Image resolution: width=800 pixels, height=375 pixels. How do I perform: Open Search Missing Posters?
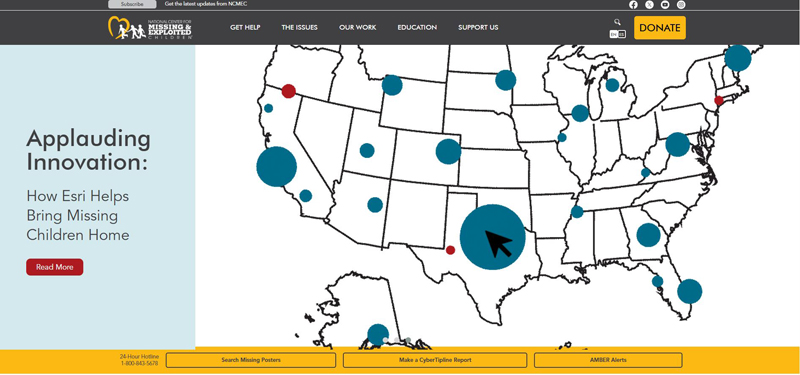[x=251, y=360]
